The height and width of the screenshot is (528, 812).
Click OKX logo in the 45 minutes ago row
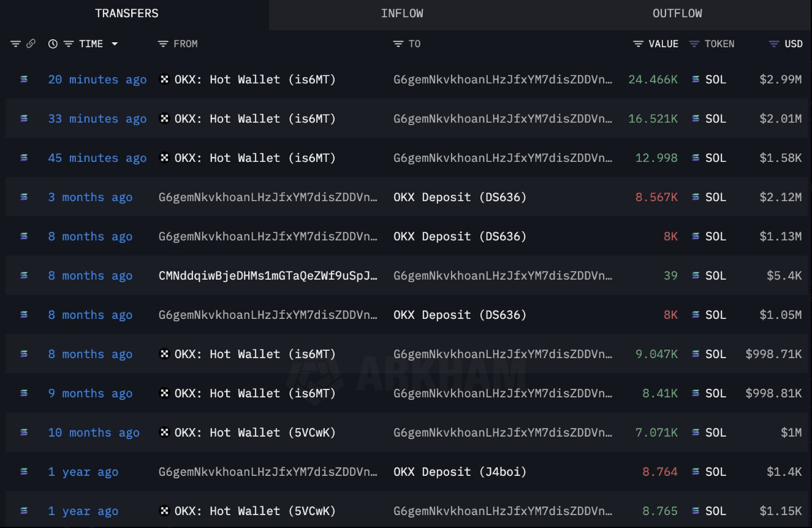(x=164, y=158)
